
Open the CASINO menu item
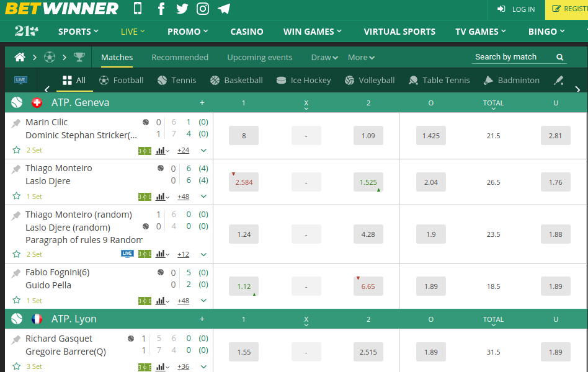click(247, 32)
